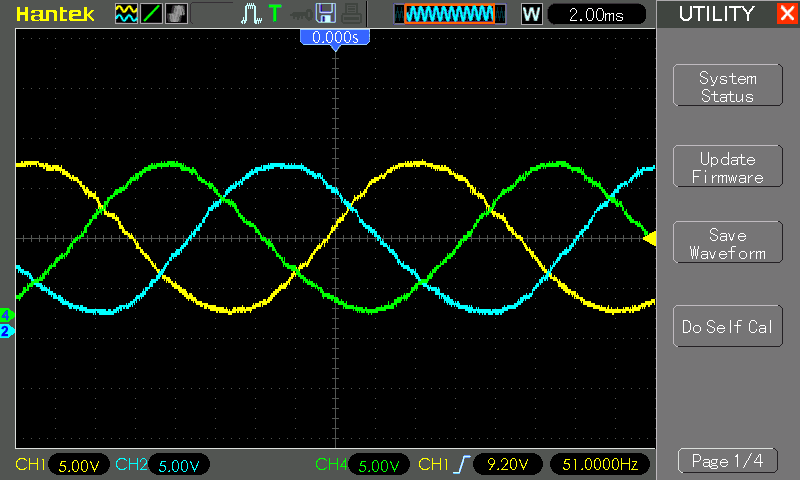Image resolution: width=800 pixels, height=480 pixels.
Task: Click the channel 2 ground marker
Action: (6, 331)
